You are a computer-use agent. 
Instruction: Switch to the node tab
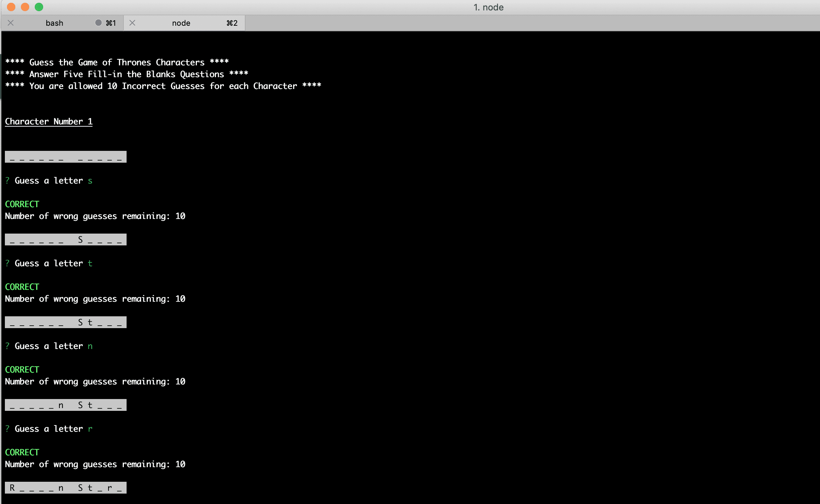point(181,23)
